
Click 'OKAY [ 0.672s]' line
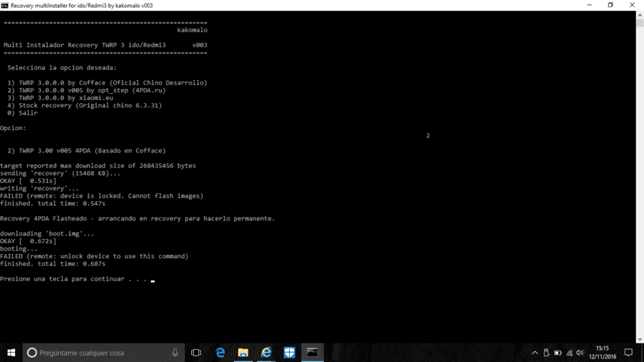tap(29, 241)
